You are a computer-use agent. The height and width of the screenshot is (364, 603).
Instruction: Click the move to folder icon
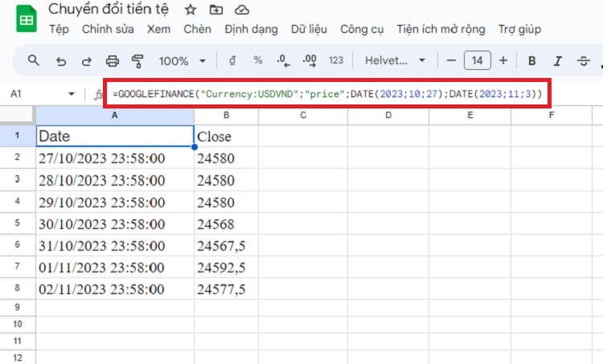(216, 10)
